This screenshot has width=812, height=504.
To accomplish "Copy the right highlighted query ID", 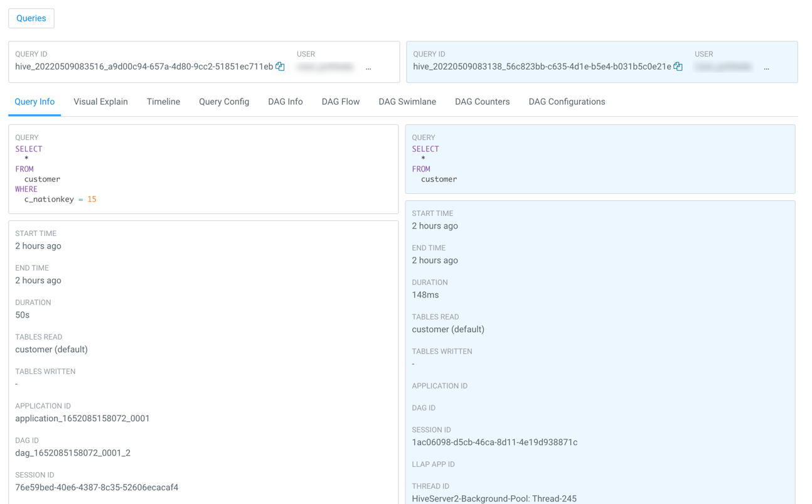I will (x=678, y=66).
